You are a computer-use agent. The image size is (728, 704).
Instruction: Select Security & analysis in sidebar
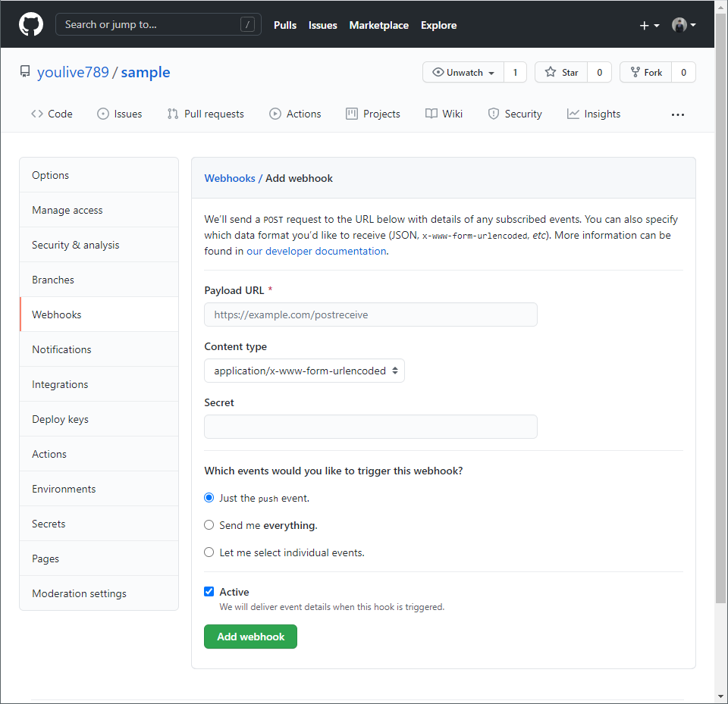pyautogui.click(x=99, y=245)
